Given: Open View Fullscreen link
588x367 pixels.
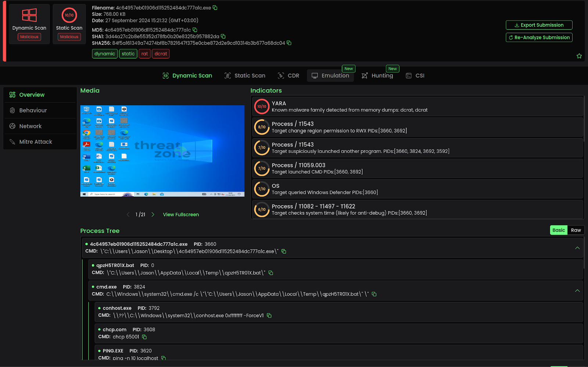Looking at the screenshot, I should [181, 214].
